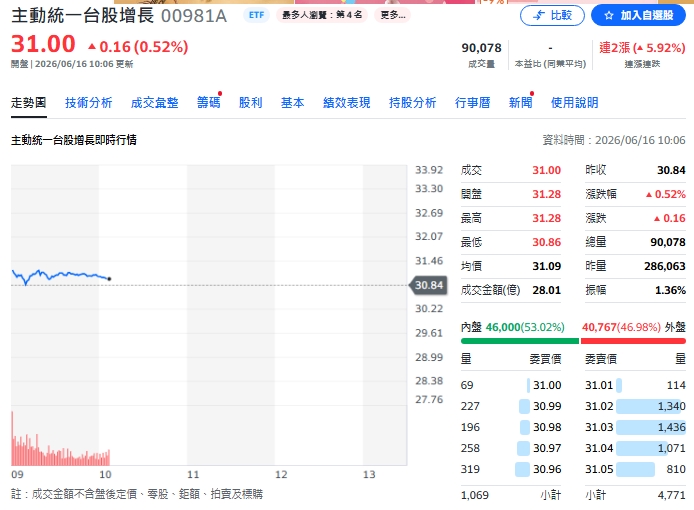The height and width of the screenshot is (510, 694).
Task: Open the 持股分析 tab
Action: [413, 103]
